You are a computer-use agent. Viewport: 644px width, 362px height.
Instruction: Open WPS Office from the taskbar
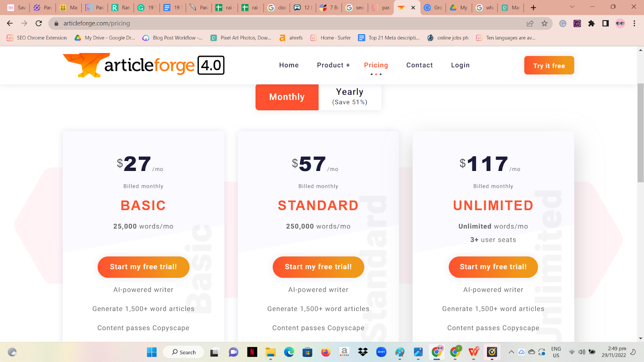coord(473,352)
